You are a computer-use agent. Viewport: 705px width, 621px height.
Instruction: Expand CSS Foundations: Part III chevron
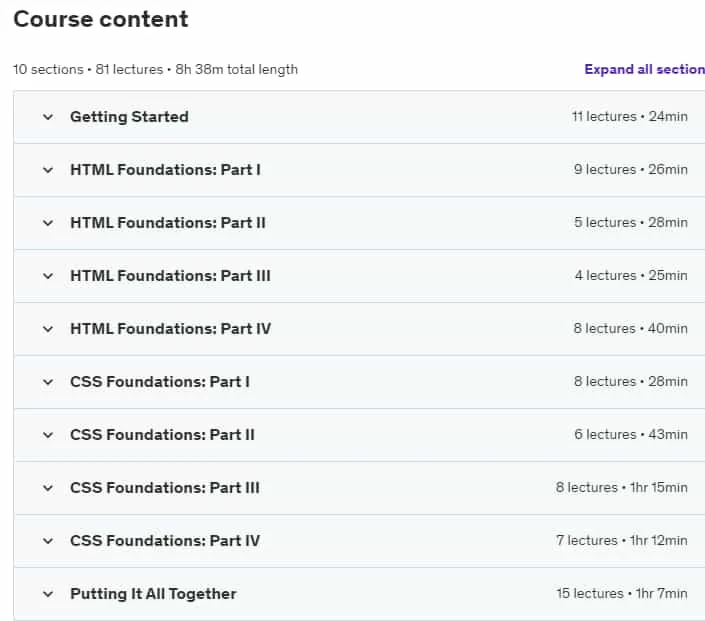[x=48, y=488]
